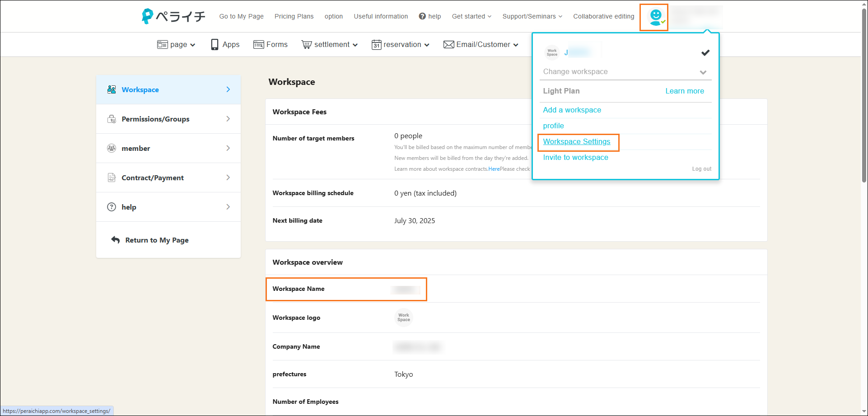Click the Contract/Payment document icon
Image resolution: width=868 pixels, height=416 pixels.
(x=112, y=178)
